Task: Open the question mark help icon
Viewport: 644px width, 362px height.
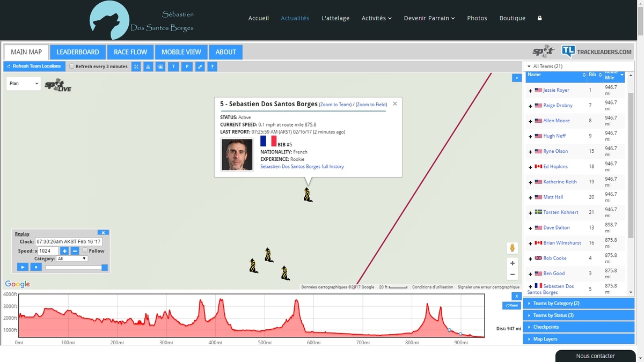Action: (213, 67)
